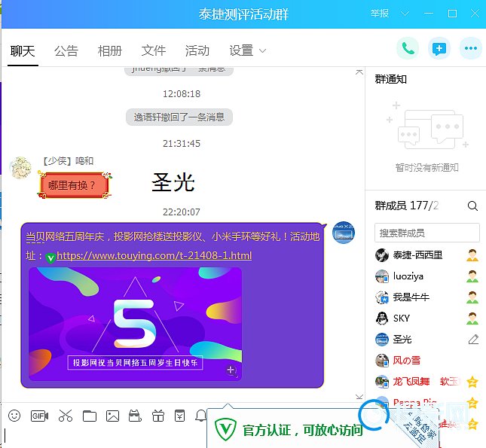
Task: Open the three-dot more options menu
Action: pos(471,48)
